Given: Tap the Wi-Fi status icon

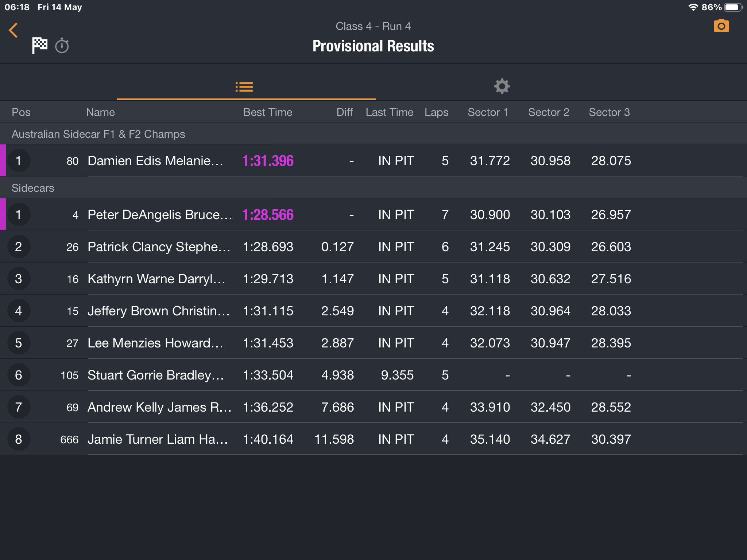Looking at the screenshot, I should point(693,7).
